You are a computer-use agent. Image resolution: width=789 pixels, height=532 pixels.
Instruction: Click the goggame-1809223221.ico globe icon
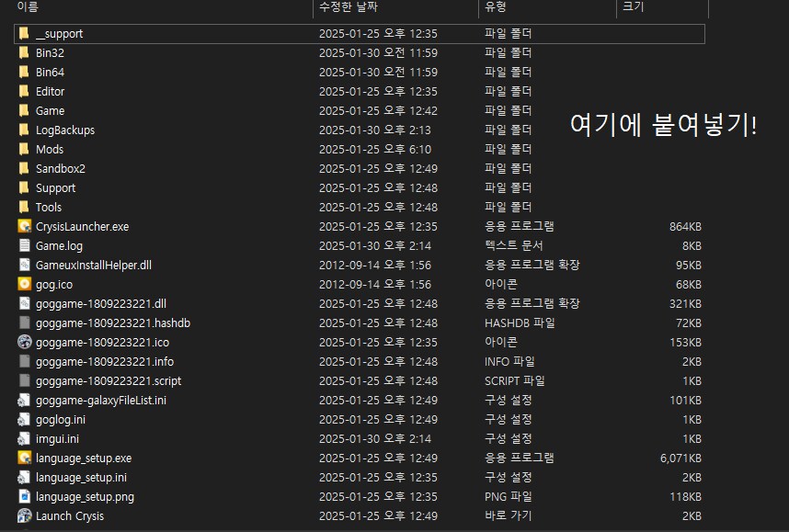[24, 342]
